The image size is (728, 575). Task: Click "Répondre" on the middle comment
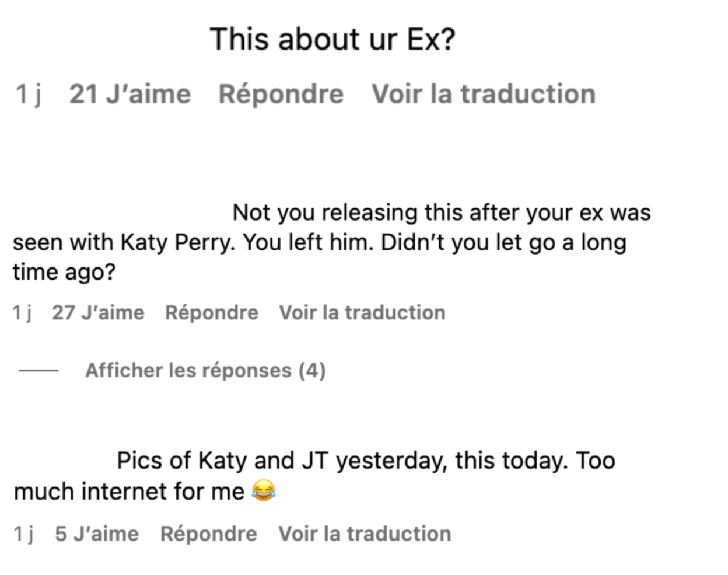(x=212, y=312)
